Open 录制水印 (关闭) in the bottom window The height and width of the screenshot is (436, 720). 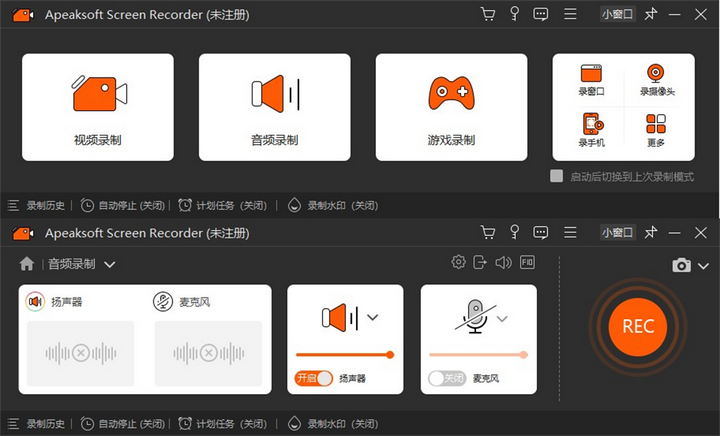pos(333,424)
